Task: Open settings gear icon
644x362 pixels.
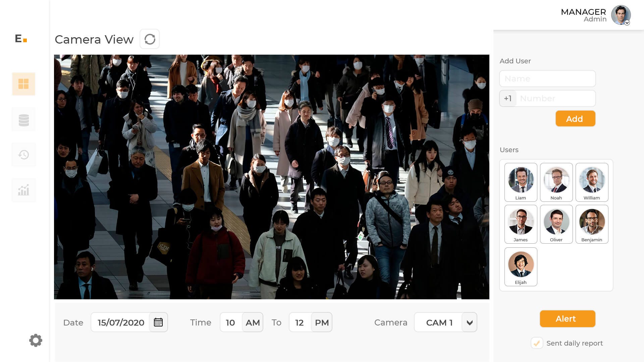Action: click(x=36, y=340)
